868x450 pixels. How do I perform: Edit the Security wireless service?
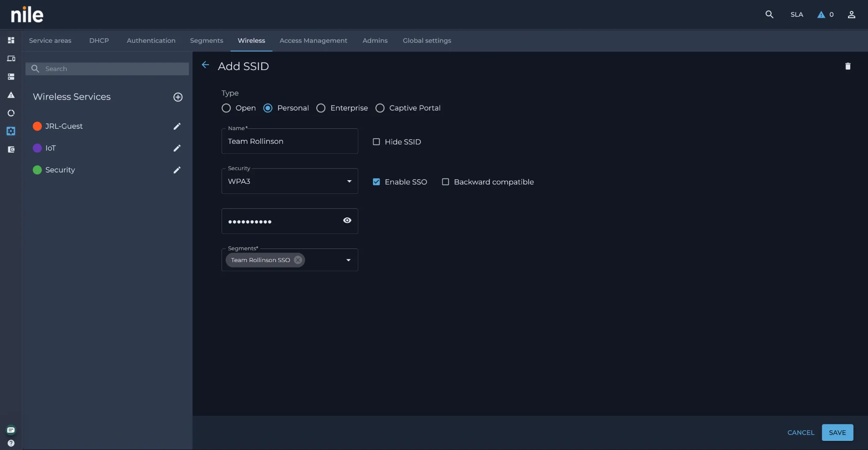[177, 170]
